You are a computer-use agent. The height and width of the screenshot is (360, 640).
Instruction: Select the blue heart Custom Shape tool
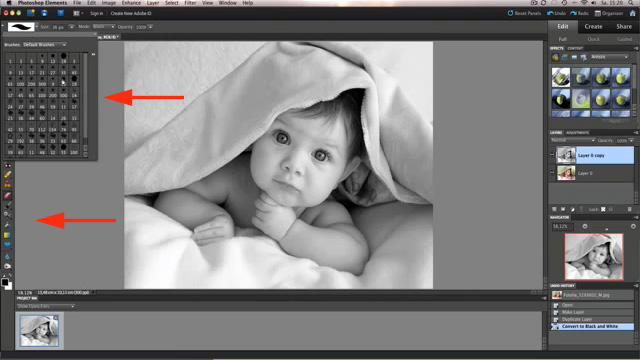point(7,245)
